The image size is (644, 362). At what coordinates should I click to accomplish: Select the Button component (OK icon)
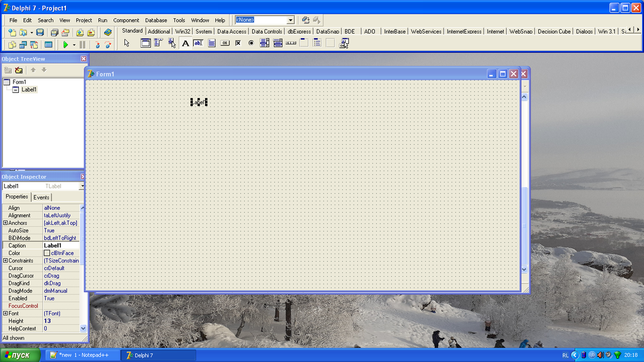[x=225, y=43]
